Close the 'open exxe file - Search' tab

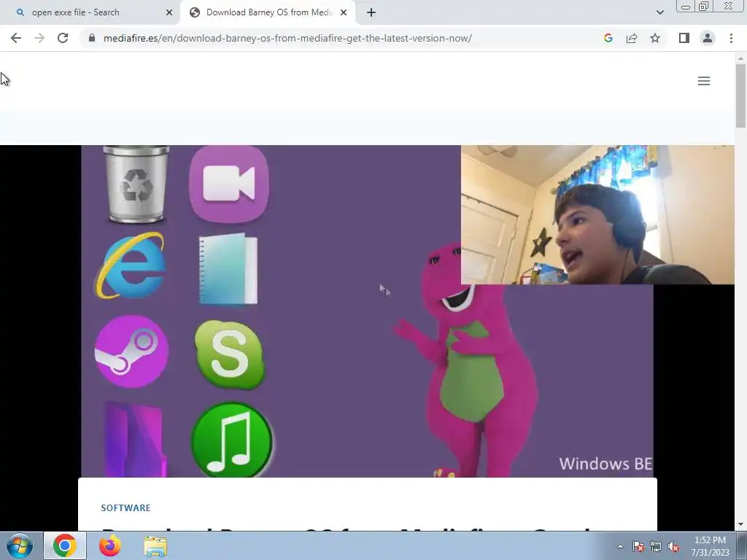169,12
